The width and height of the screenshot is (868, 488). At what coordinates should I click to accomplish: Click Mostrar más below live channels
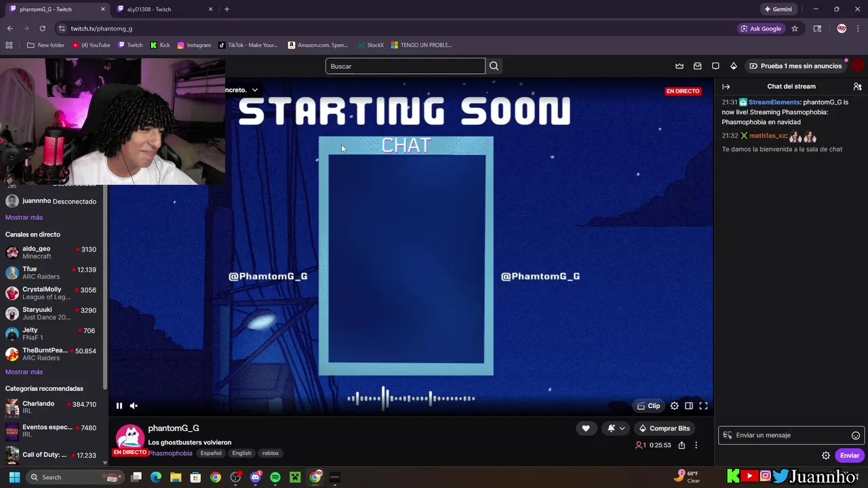[24, 372]
